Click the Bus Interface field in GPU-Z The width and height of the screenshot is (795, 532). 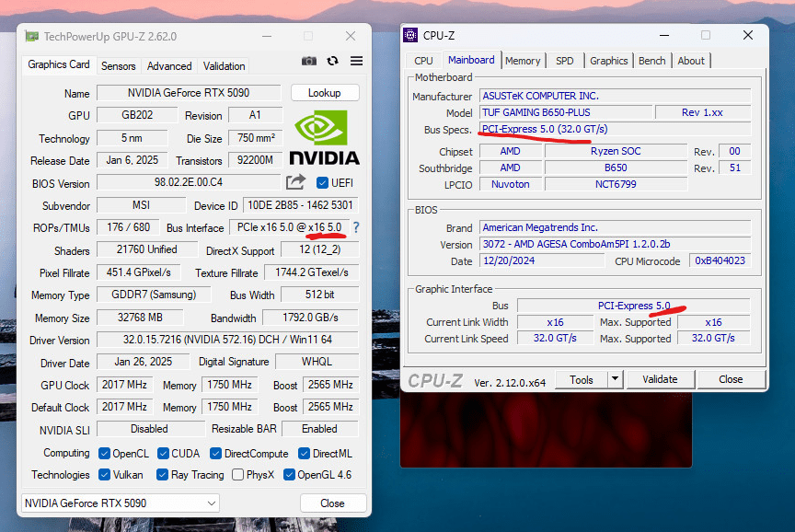pos(289,227)
